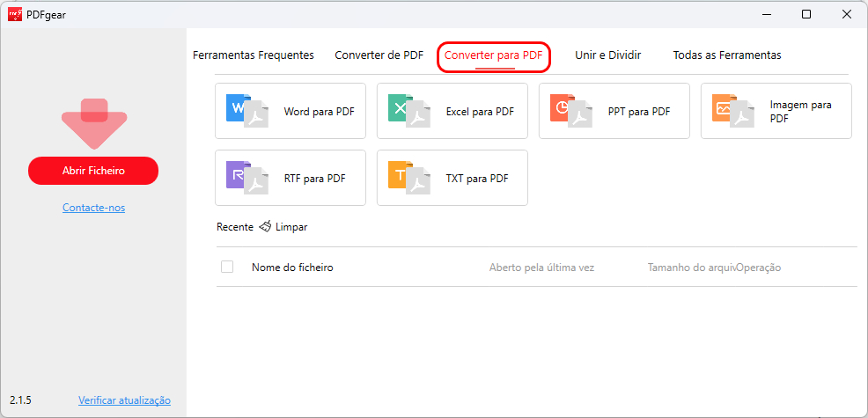Click Limpar to clear recent files
The height and width of the screenshot is (418, 868).
pos(291,227)
